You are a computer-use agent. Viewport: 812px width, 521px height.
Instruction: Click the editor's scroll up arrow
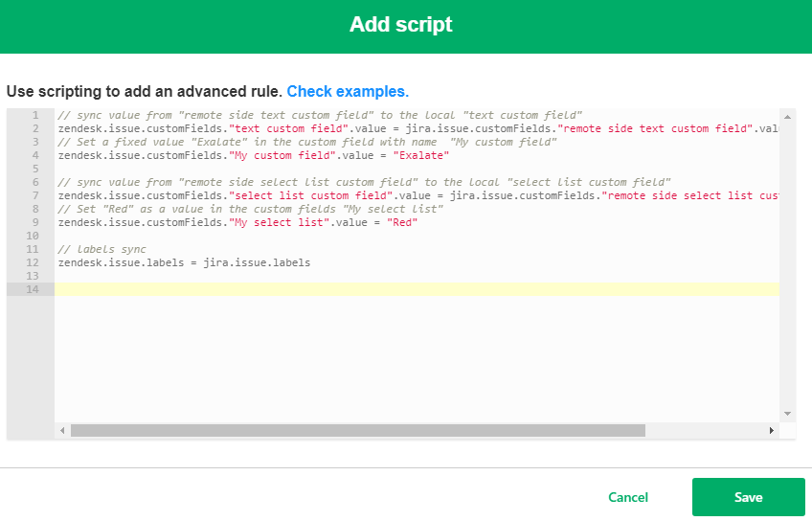pos(787,117)
